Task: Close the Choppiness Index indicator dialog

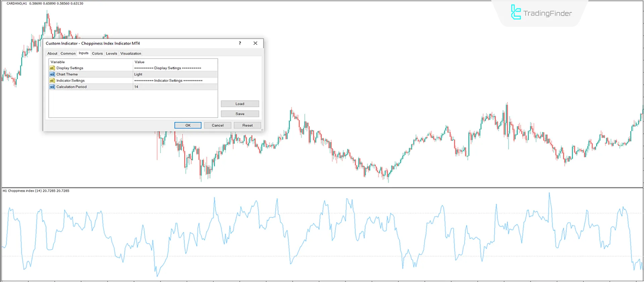Action: click(255, 43)
